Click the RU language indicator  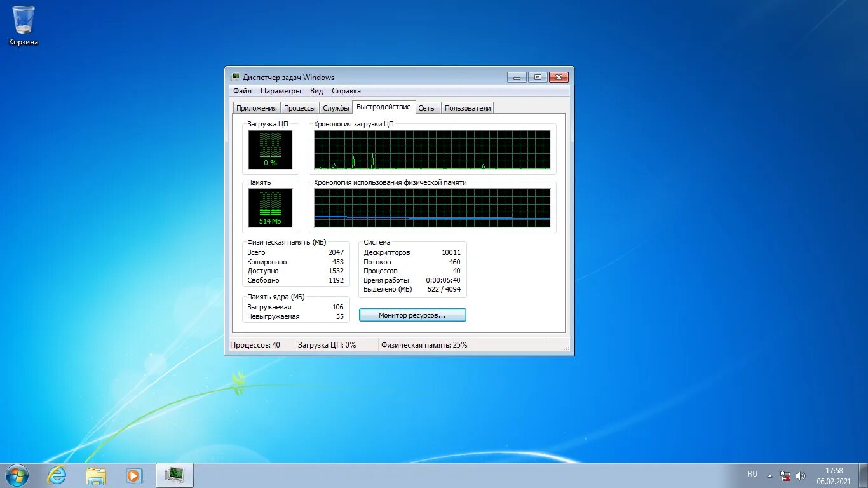pos(752,474)
